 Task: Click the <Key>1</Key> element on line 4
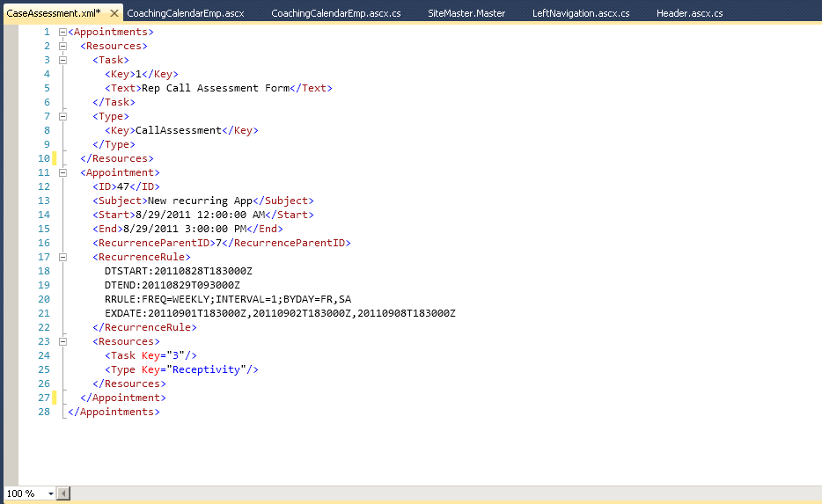pyautogui.click(x=142, y=74)
